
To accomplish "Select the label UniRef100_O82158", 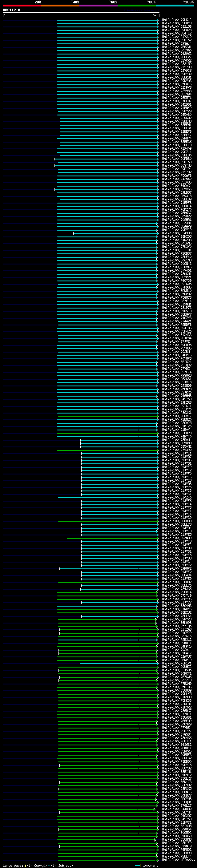I will [x=177, y=26].
